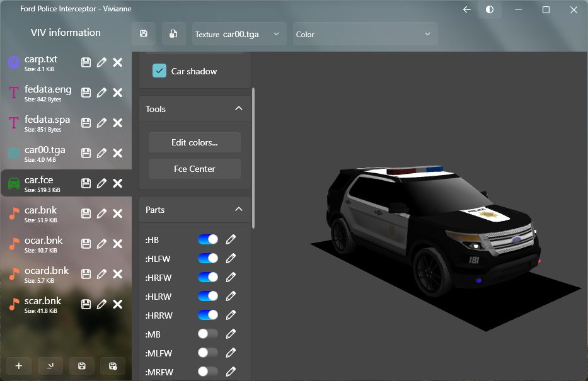
Task: Click pencil icon for ocard.bnk
Action: [x=101, y=274]
